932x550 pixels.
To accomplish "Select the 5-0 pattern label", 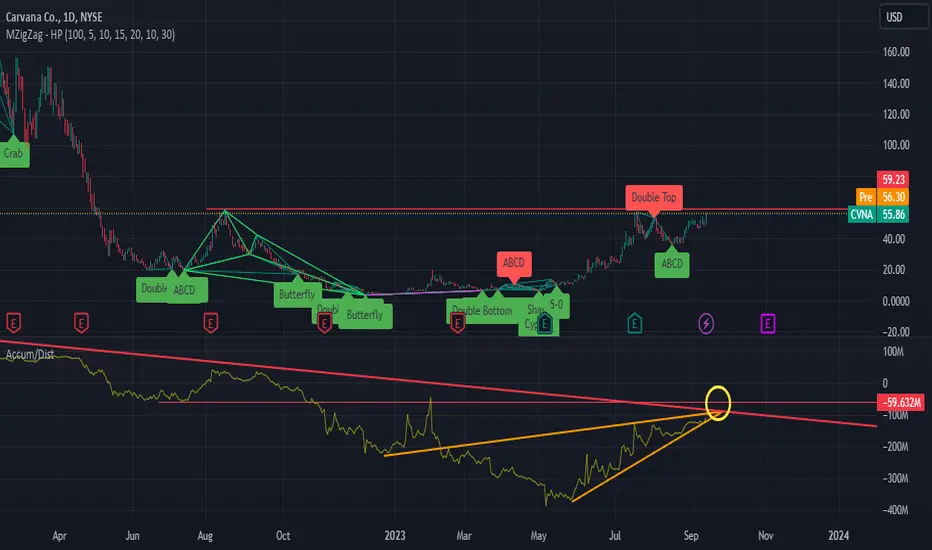I will (556, 304).
